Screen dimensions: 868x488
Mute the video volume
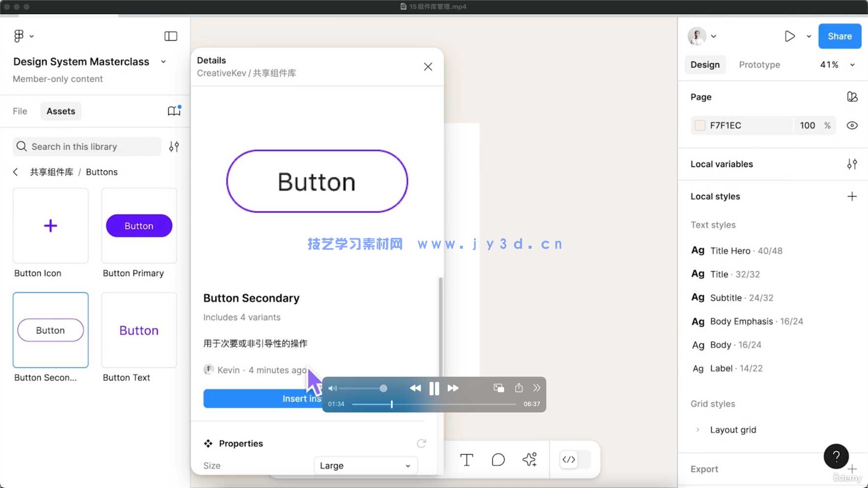[x=332, y=388]
